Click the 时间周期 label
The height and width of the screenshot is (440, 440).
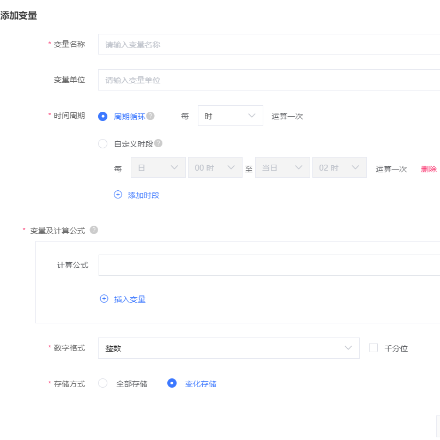(69, 116)
